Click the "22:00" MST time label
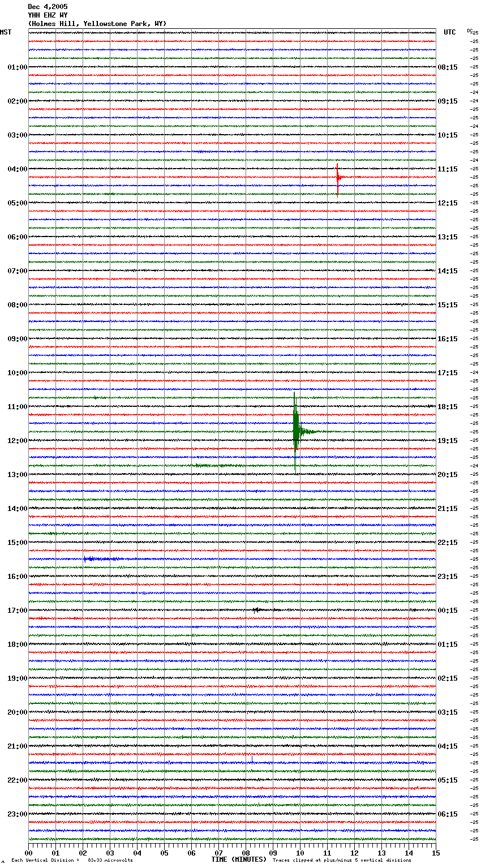 pyautogui.click(x=18, y=780)
